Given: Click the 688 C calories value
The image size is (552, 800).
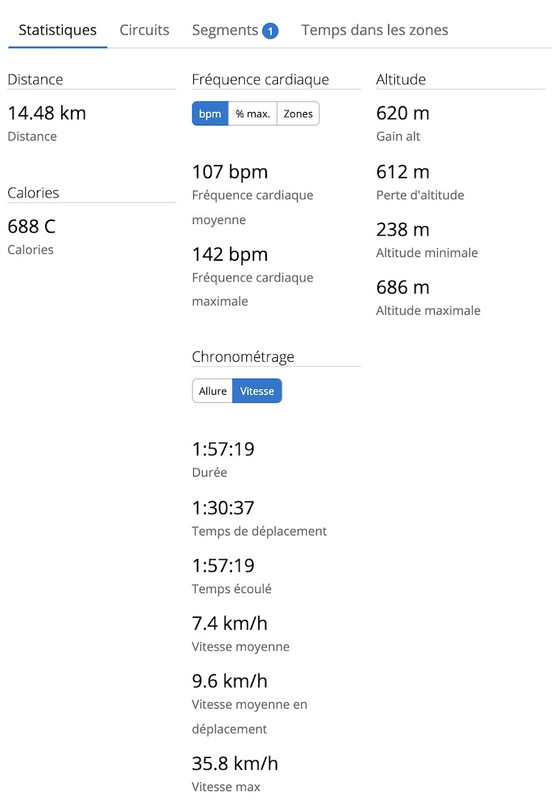Looking at the screenshot, I should tap(32, 227).
